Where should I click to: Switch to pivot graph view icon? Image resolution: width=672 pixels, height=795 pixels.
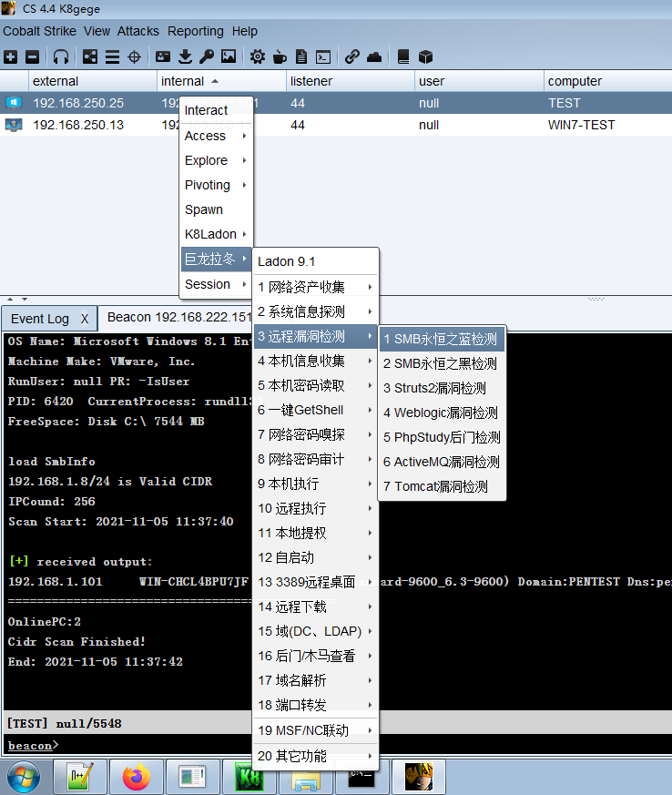tap(90, 56)
